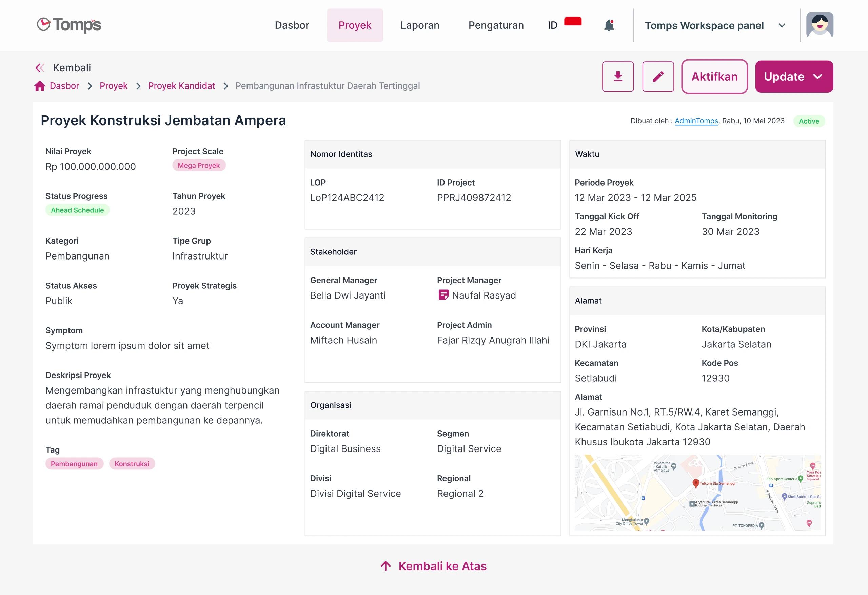
Task: Click the up-arrow icon beside Kembali ke Atas
Action: click(x=386, y=565)
